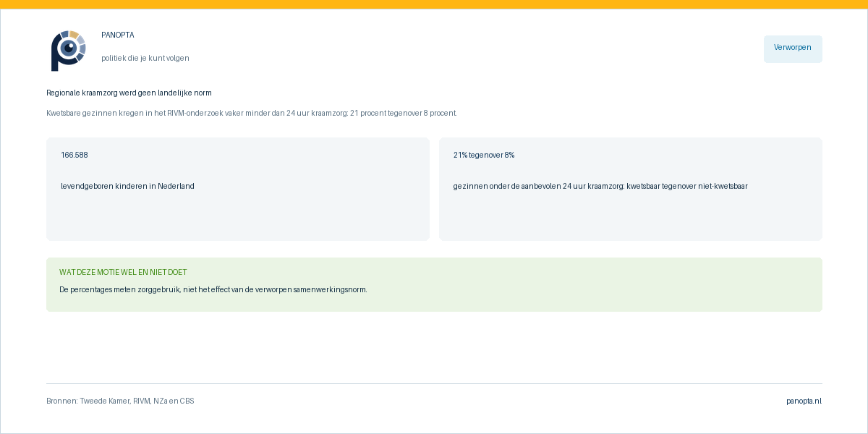The width and height of the screenshot is (868, 434).
Task: Click the Verworpen status badge
Action: 793,48
